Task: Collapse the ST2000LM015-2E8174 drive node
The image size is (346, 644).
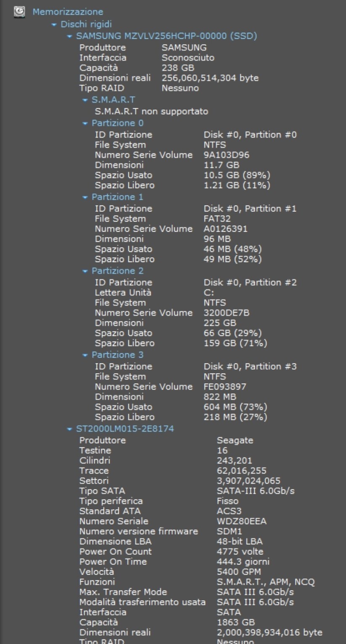Action: pos(69,429)
